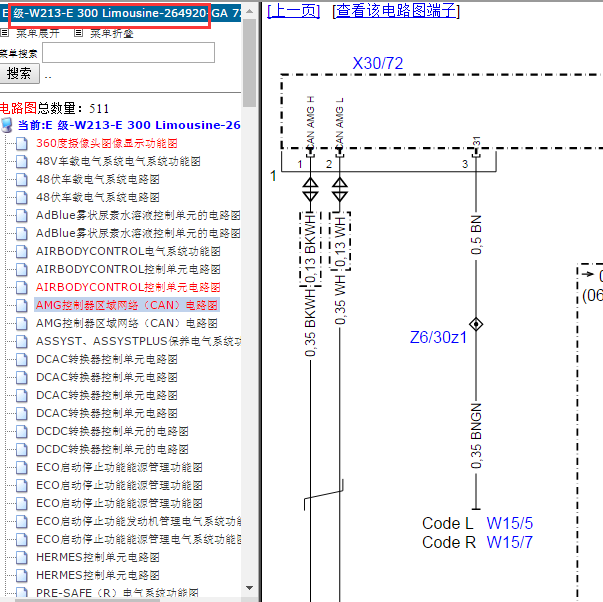The height and width of the screenshot is (602, 603).
Task: Click the left panel vertical scrollbar thumb
Action: tap(250, 63)
